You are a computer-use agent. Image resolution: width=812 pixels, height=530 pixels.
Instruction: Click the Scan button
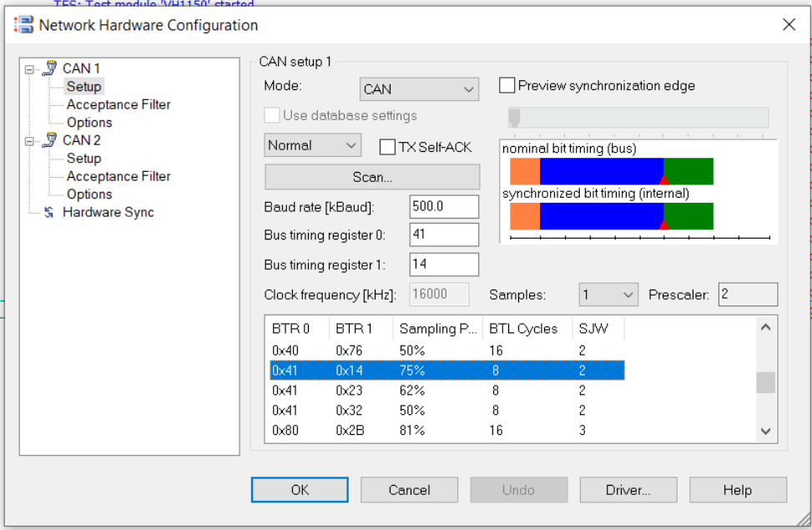pos(372,177)
